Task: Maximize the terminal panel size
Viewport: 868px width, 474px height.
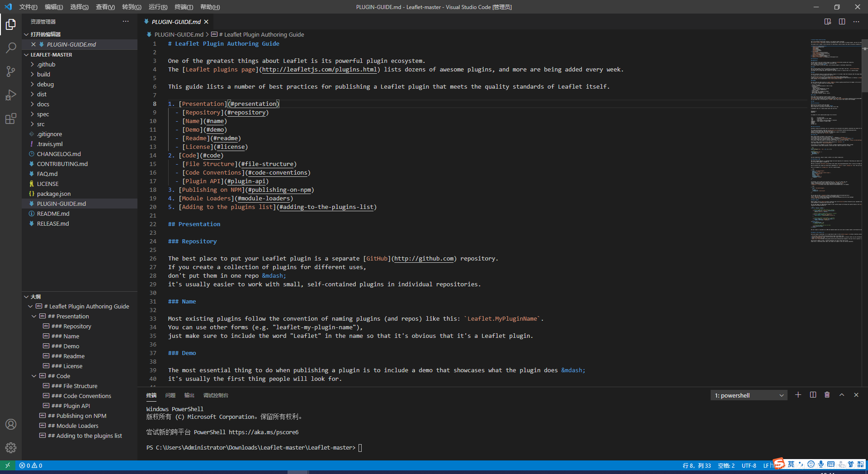Action: [x=842, y=395]
